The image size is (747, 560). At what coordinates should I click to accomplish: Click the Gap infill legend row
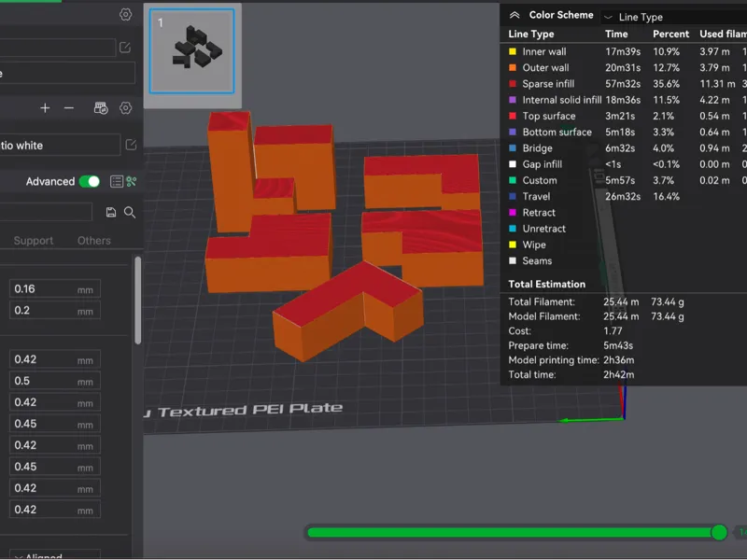coord(624,164)
